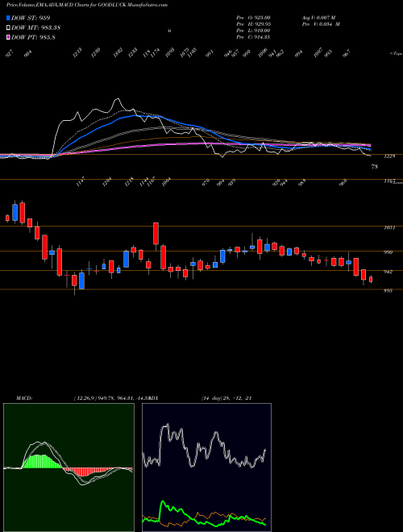Click the MACD indicator header label
Image resolution: width=403 pixels, height=532 pixels.
[x=24, y=398]
